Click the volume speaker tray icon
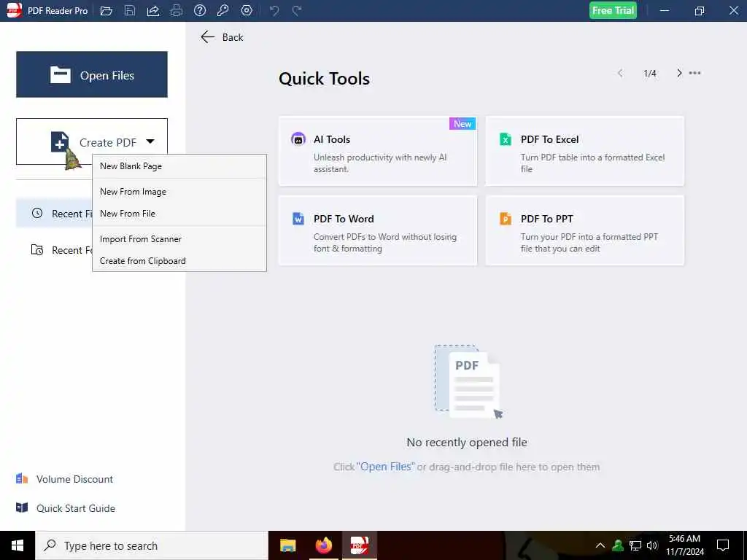Image resolution: width=747 pixels, height=560 pixels. (653, 545)
